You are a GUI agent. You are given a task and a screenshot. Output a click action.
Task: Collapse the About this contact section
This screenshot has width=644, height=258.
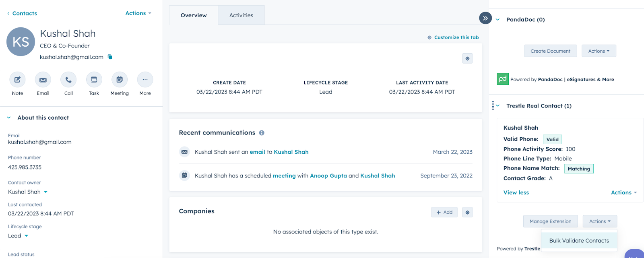(9, 118)
